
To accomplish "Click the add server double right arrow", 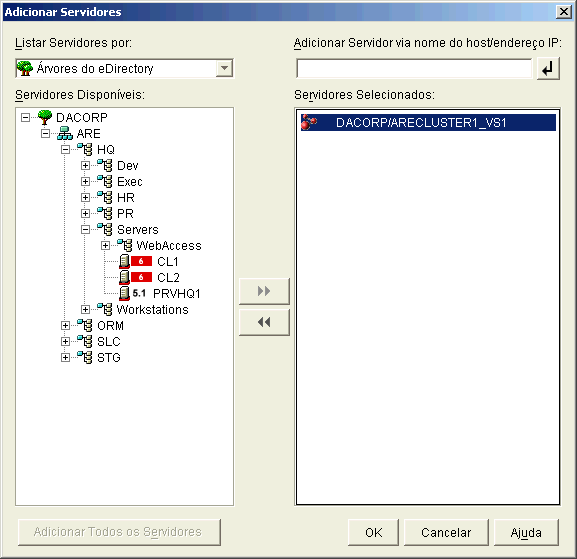I will tap(264, 291).
